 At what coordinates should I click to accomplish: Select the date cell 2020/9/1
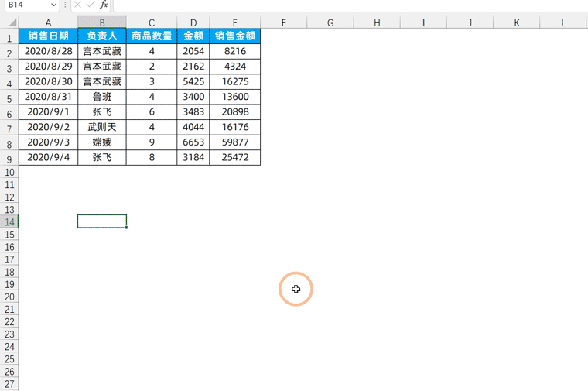pyautogui.click(x=48, y=112)
